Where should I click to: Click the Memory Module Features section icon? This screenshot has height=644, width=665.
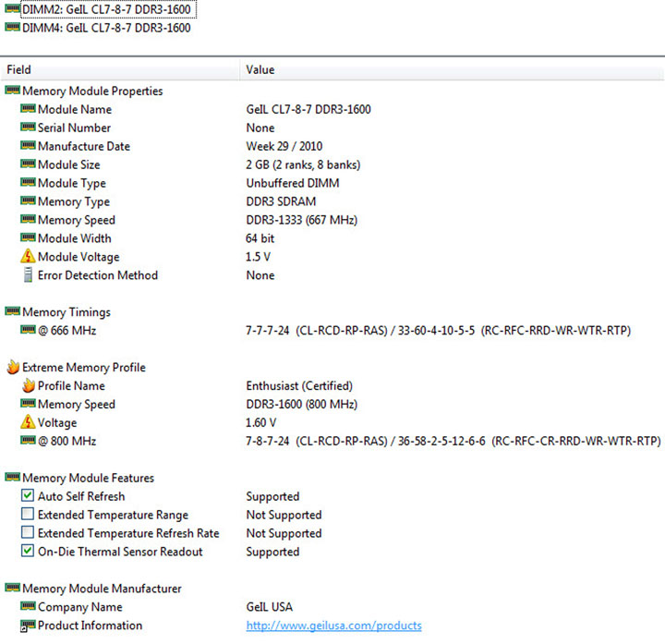(x=12, y=478)
